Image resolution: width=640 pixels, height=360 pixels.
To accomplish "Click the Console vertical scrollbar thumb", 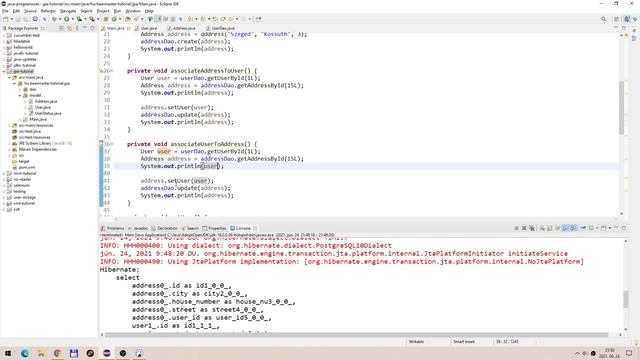I will pos(626,299).
